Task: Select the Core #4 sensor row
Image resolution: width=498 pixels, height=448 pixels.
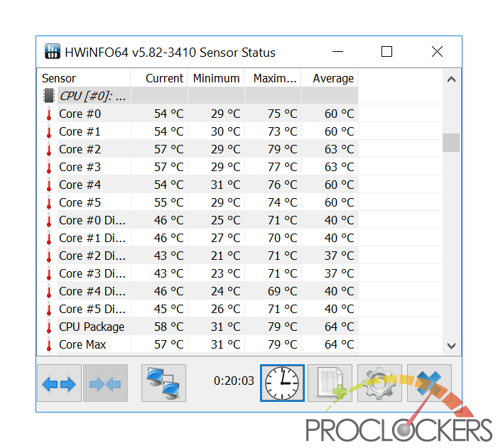Action: coord(198,185)
